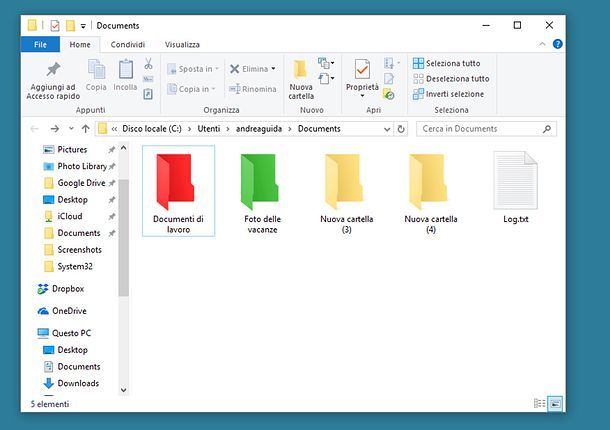Image resolution: width=610 pixels, height=430 pixels.
Task: Expand the Sposta in dropdown
Action: 195,69
